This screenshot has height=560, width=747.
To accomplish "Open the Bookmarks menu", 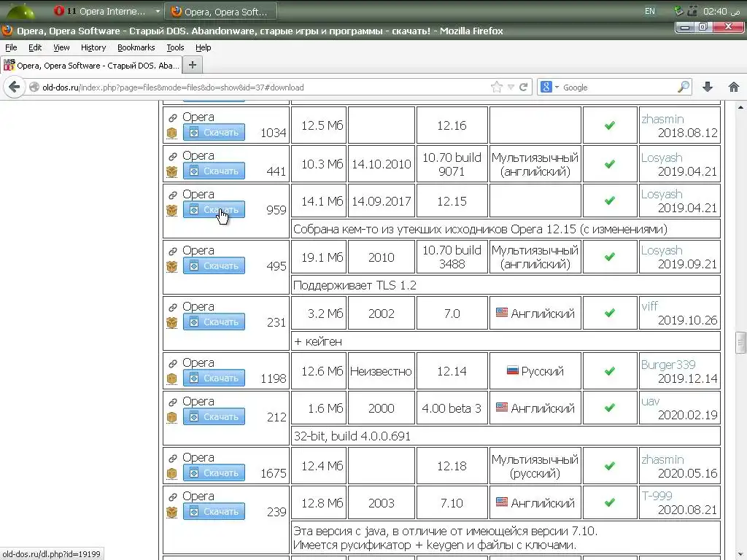I will tap(136, 47).
